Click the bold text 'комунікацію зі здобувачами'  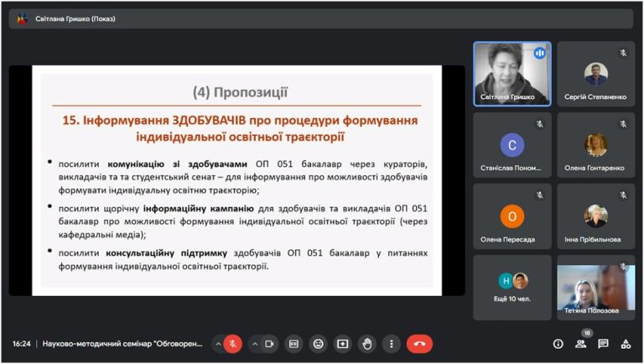click(x=178, y=164)
